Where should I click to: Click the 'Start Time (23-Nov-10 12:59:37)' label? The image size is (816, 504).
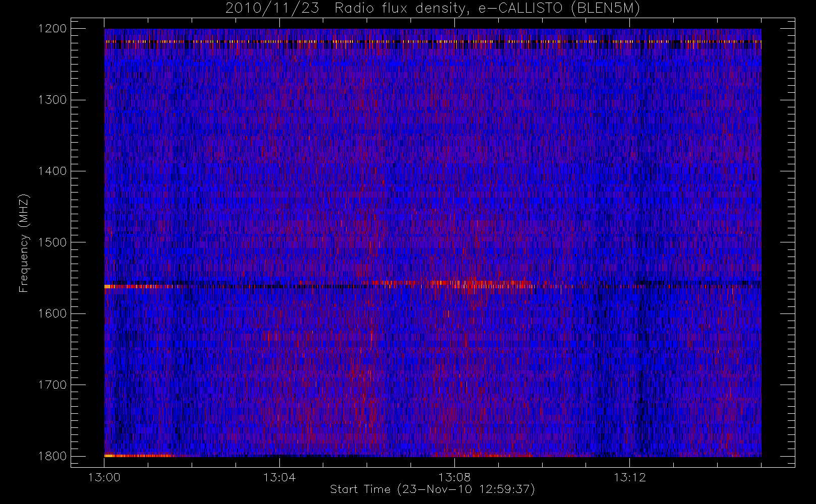click(x=432, y=489)
